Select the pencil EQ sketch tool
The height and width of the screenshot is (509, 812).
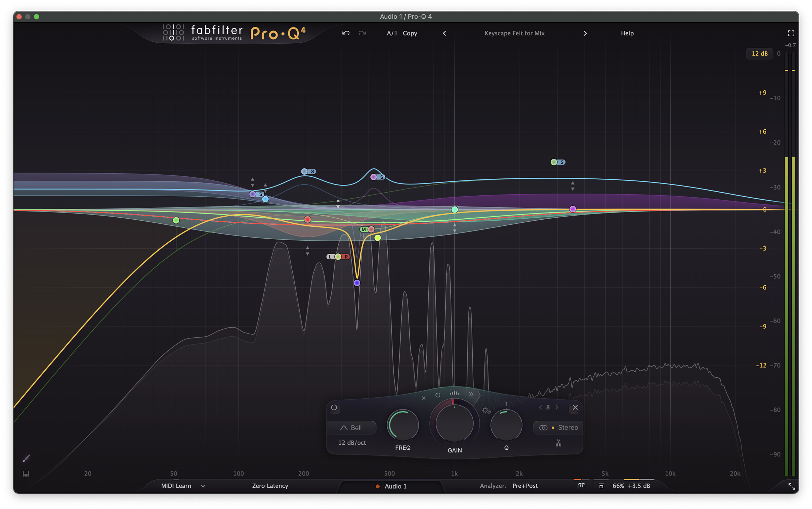(x=26, y=458)
